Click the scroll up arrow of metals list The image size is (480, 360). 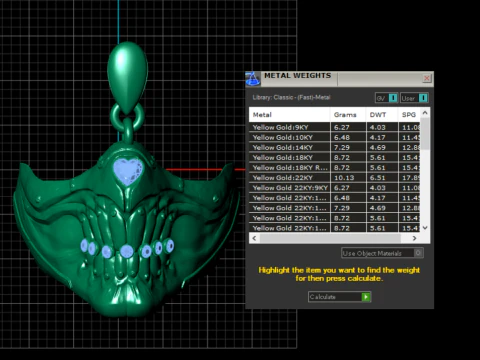tap(425, 113)
